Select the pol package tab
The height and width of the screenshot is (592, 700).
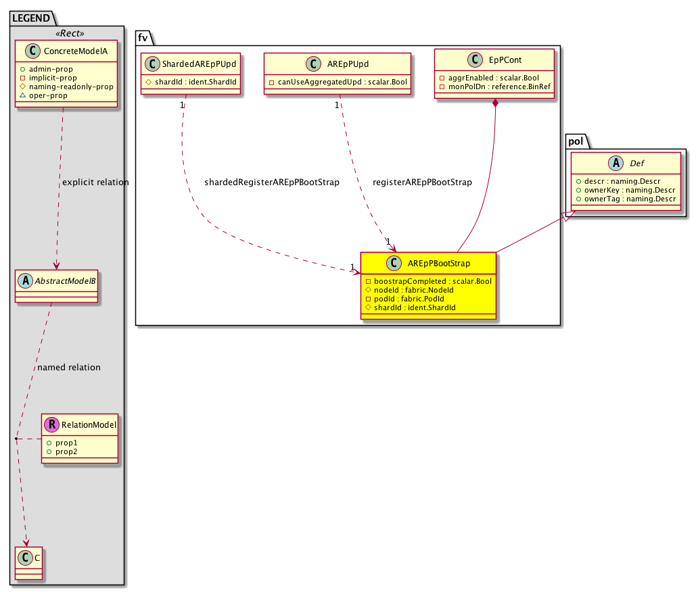pos(575,141)
